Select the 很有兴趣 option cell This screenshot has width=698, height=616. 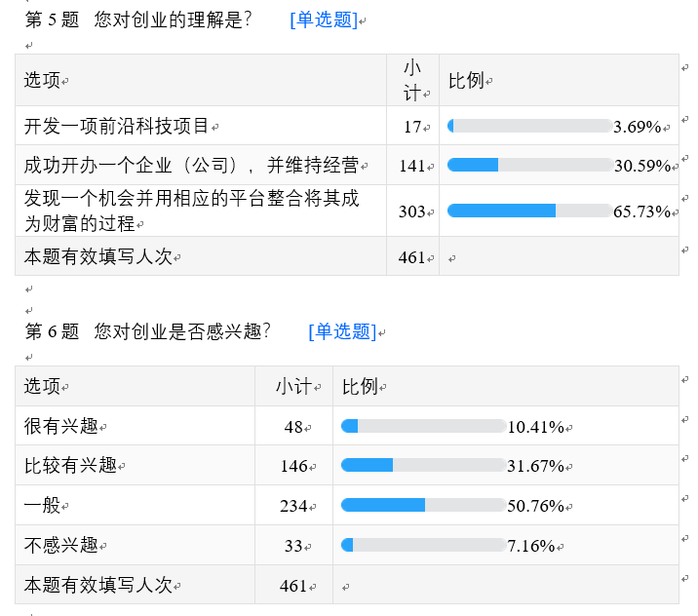[61, 426]
